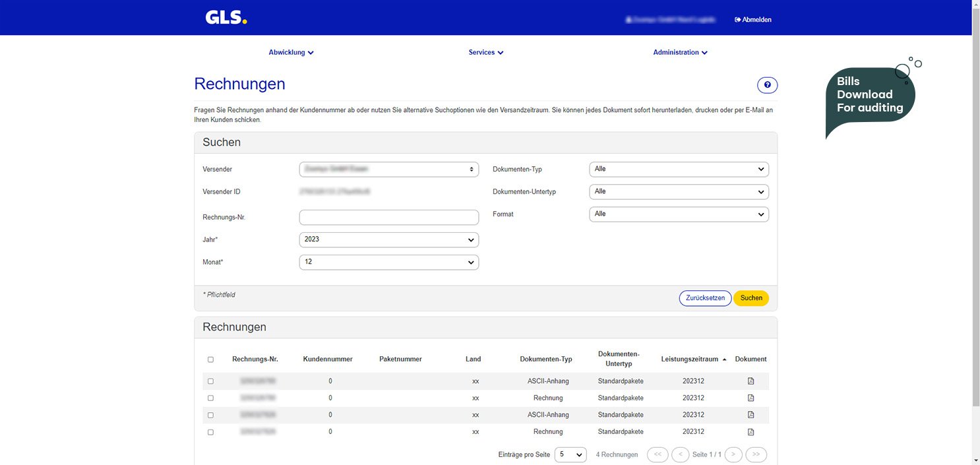Screen dimensions: 980x465
Task: Download document in first invoice row
Action: (x=750, y=381)
